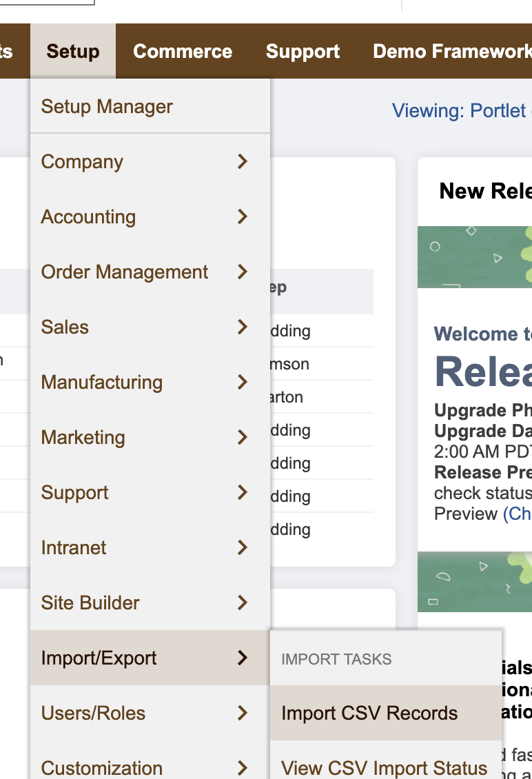Select Import CSV Records
The height and width of the screenshot is (779, 532).
(369, 713)
